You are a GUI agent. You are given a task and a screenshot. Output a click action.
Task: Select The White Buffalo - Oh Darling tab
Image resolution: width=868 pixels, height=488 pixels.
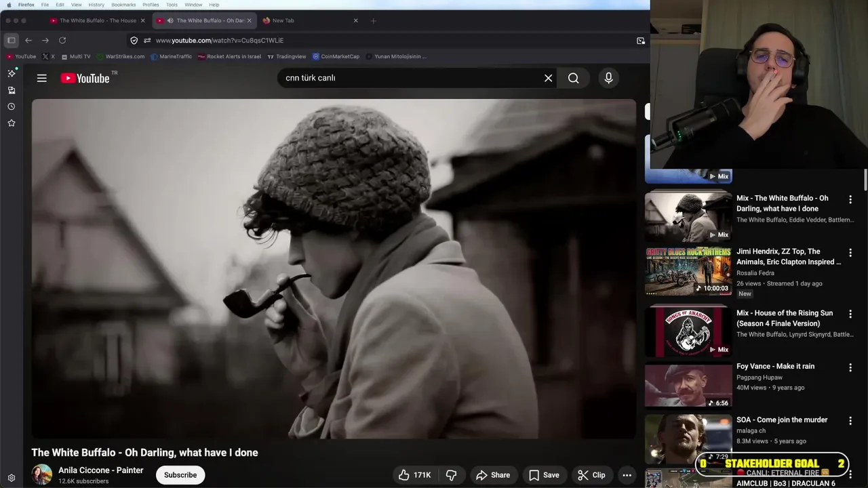tap(205, 20)
